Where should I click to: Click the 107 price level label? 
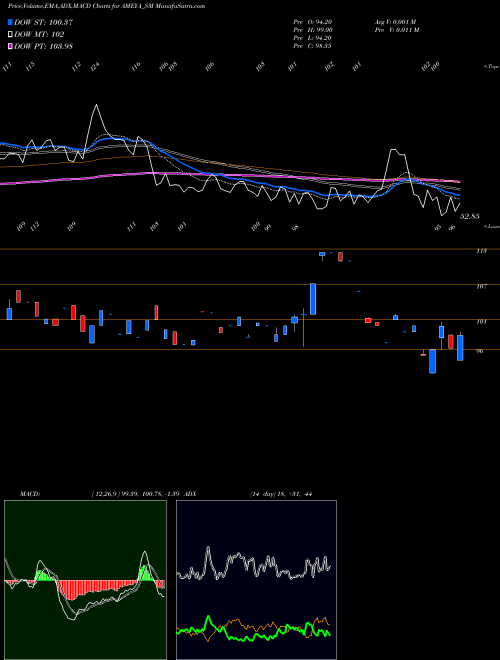481,287
